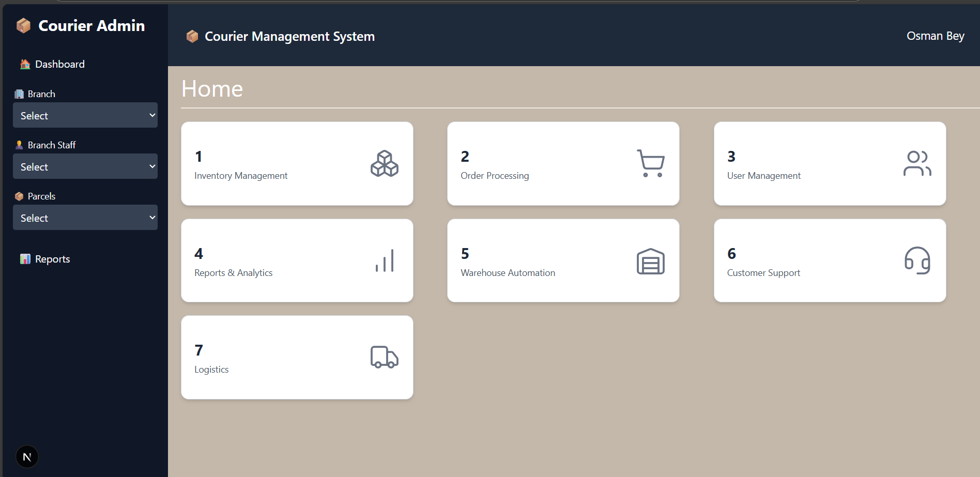Click the Parcels section label
The width and height of the screenshot is (980, 477).
coord(41,196)
